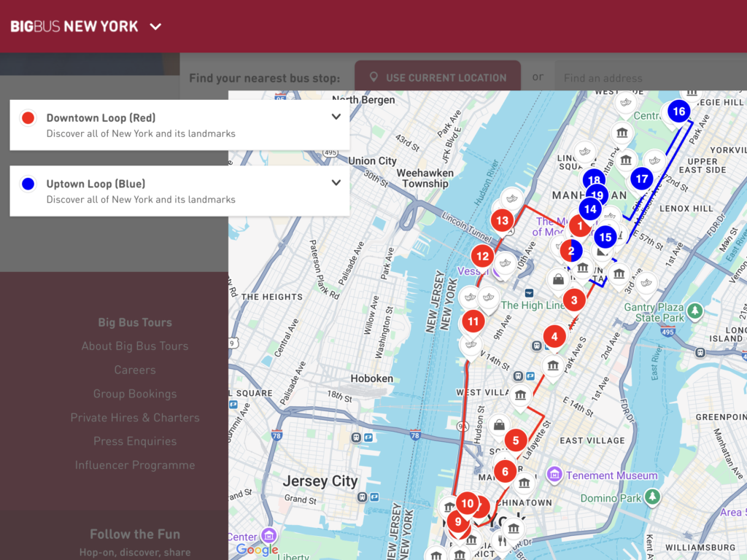Click red stop marker 6
The image size is (747, 560).
[x=505, y=472]
